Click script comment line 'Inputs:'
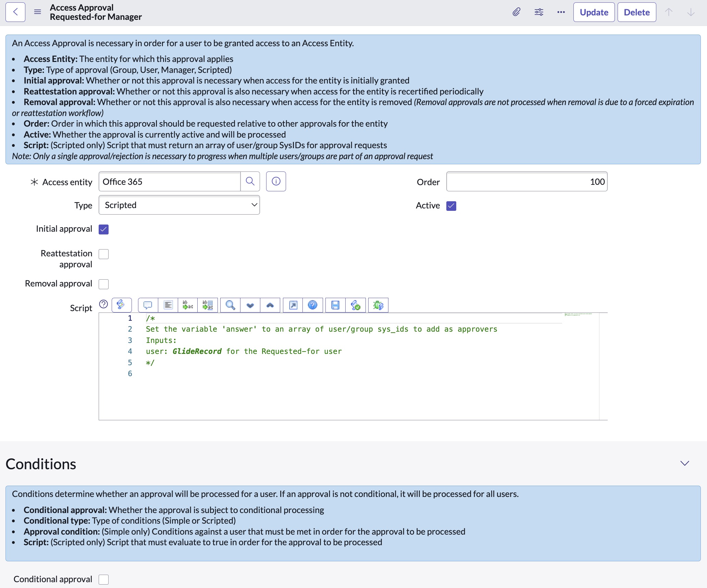The height and width of the screenshot is (588, 707). click(161, 340)
